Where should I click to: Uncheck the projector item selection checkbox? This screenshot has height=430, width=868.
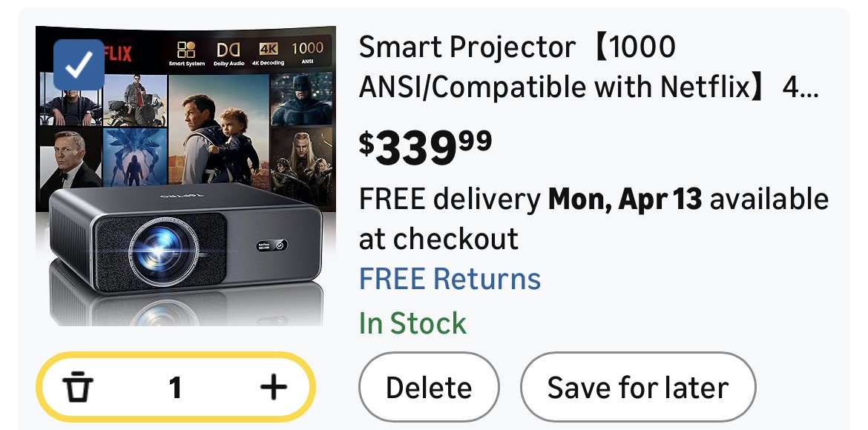[x=79, y=64]
